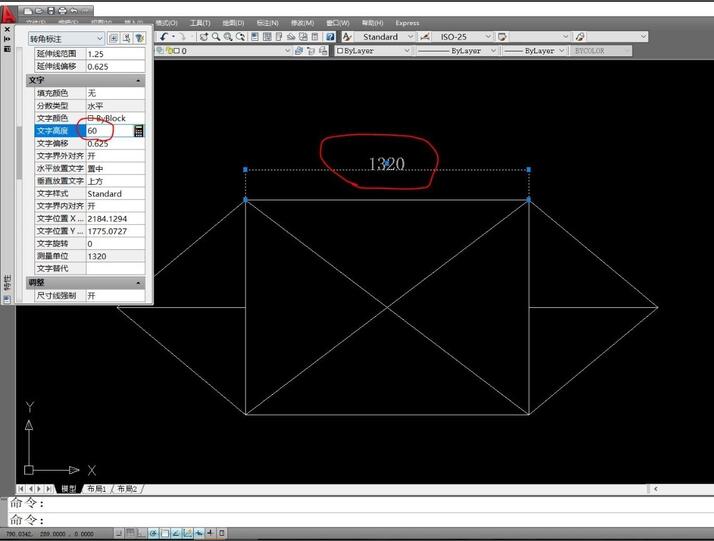The width and height of the screenshot is (714, 541).
Task: Select the Zoom Window magnifier
Action: coord(228,37)
